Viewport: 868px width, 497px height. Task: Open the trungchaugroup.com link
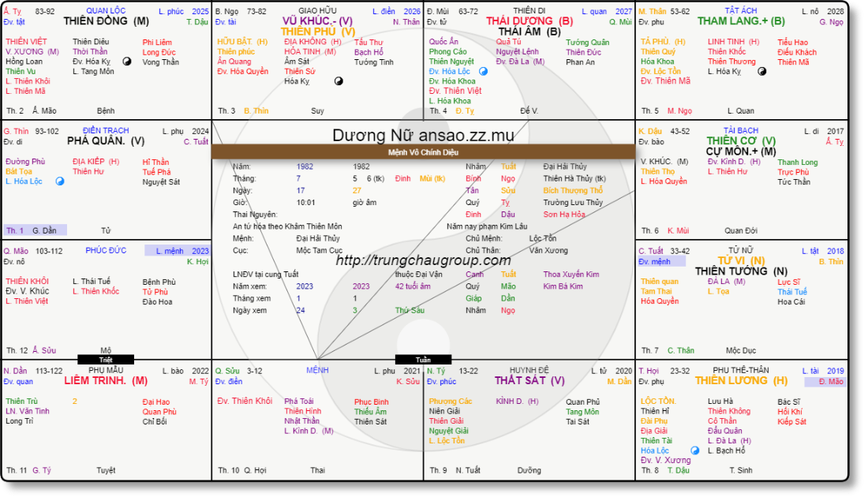tap(423, 260)
